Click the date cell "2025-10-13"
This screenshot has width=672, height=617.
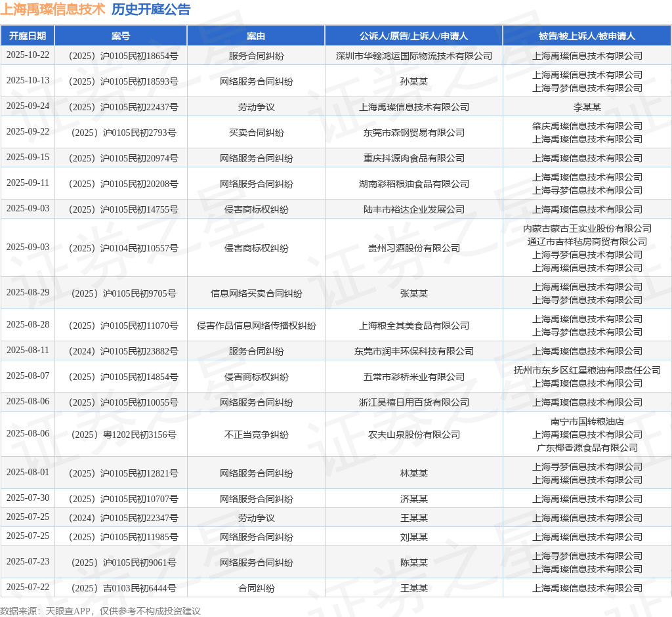[x=28, y=81]
